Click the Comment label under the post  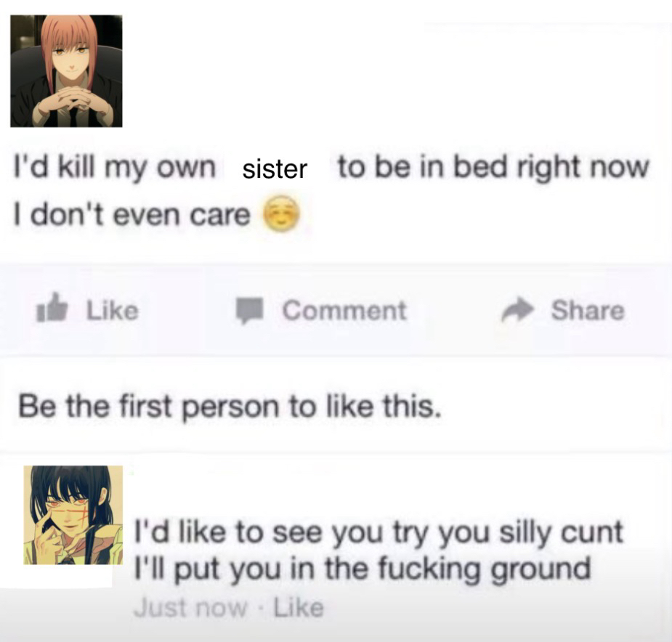(x=344, y=310)
